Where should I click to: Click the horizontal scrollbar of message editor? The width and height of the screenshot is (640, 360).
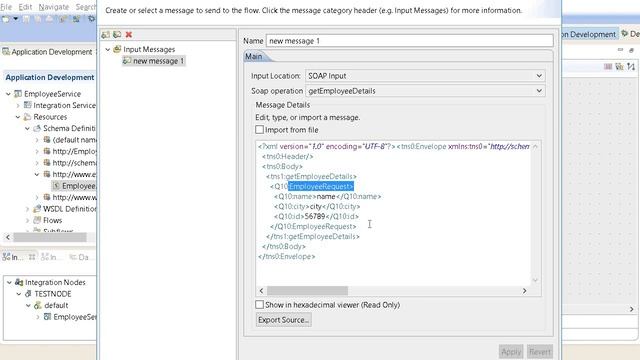pyautogui.click(x=307, y=291)
